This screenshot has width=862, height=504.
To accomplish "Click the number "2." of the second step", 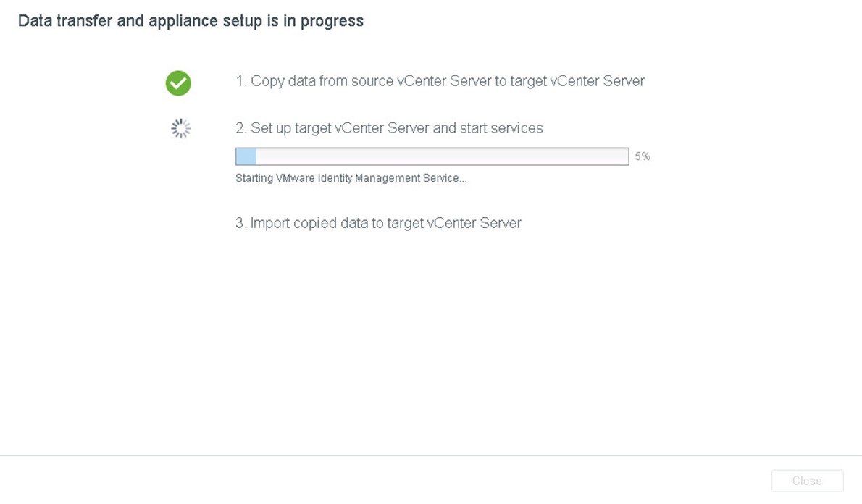I will (241, 128).
